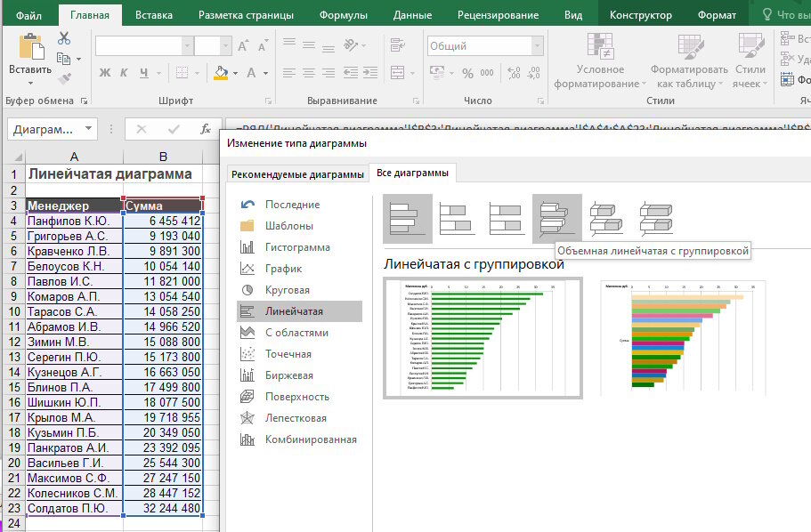Choose clustered bar chart subtype icon
The width and height of the screenshot is (811, 532).
(408, 219)
